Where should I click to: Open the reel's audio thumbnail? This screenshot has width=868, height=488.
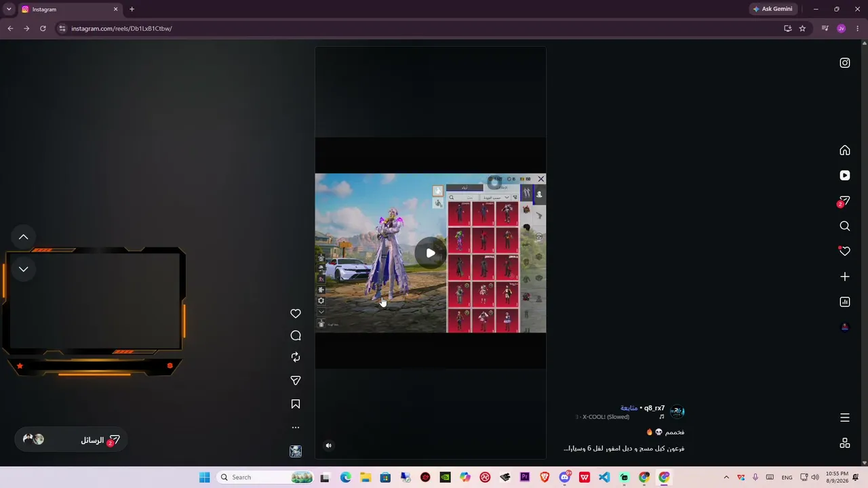point(296,451)
